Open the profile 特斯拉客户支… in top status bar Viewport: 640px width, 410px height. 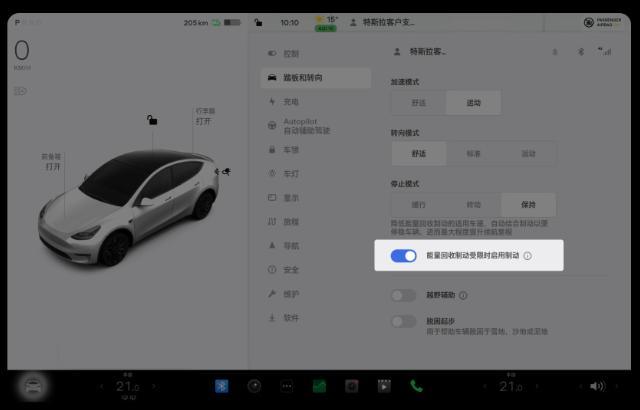[x=382, y=22]
